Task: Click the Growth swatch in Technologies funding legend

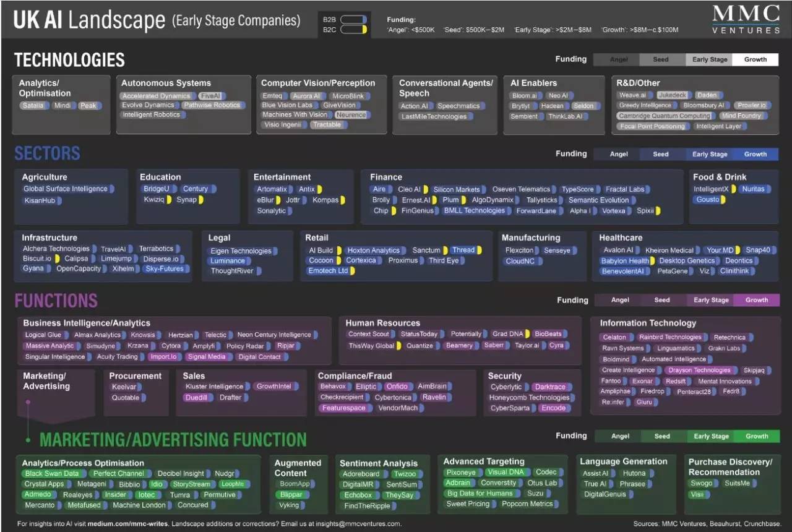Action: pyautogui.click(x=755, y=60)
